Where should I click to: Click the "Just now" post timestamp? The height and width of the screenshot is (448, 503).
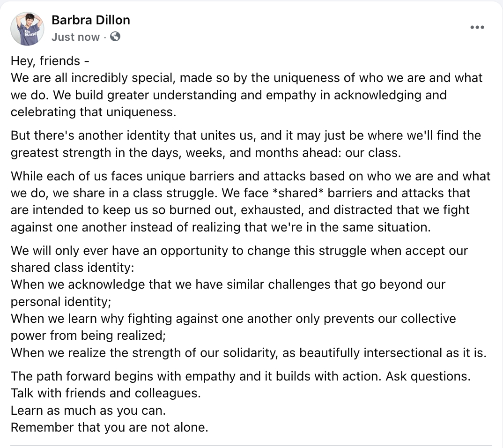[x=75, y=37]
